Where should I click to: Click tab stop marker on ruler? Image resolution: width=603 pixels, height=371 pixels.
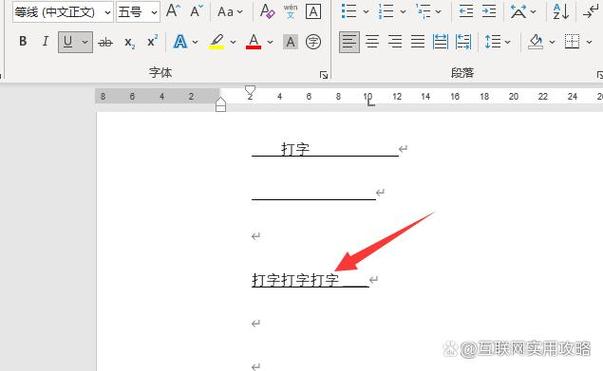[370, 102]
